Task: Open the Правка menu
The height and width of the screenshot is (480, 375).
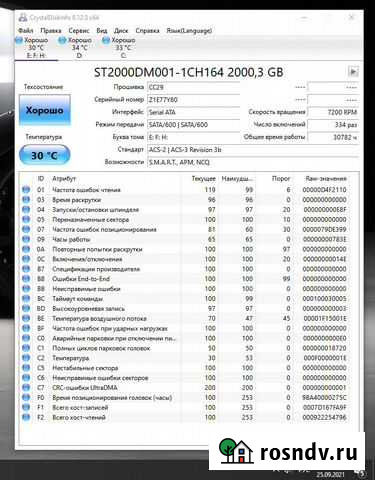Action: [51, 30]
